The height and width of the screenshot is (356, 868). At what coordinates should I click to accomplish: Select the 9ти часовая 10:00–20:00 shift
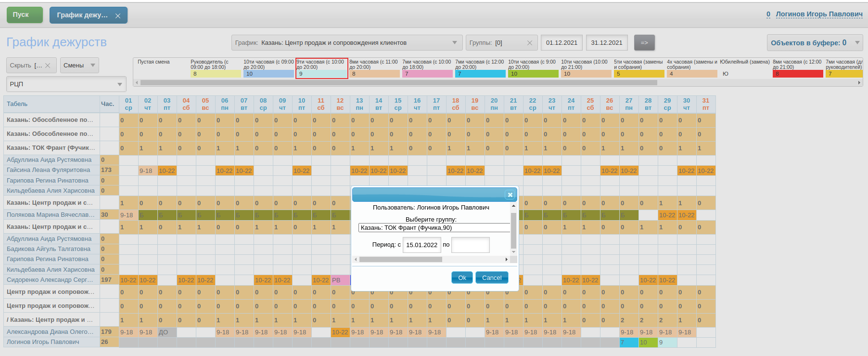tap(321, 68)
